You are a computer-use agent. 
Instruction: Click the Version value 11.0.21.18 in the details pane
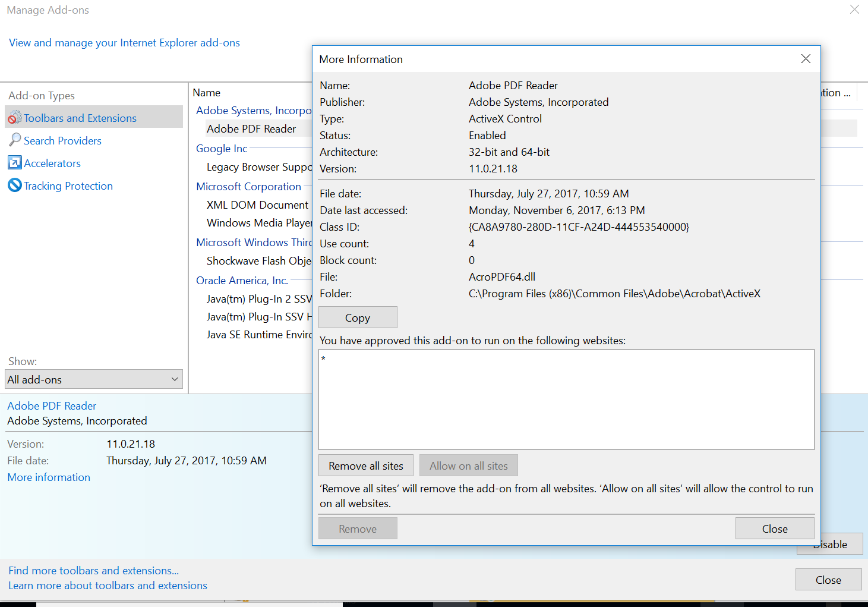[x=131, y=444]
